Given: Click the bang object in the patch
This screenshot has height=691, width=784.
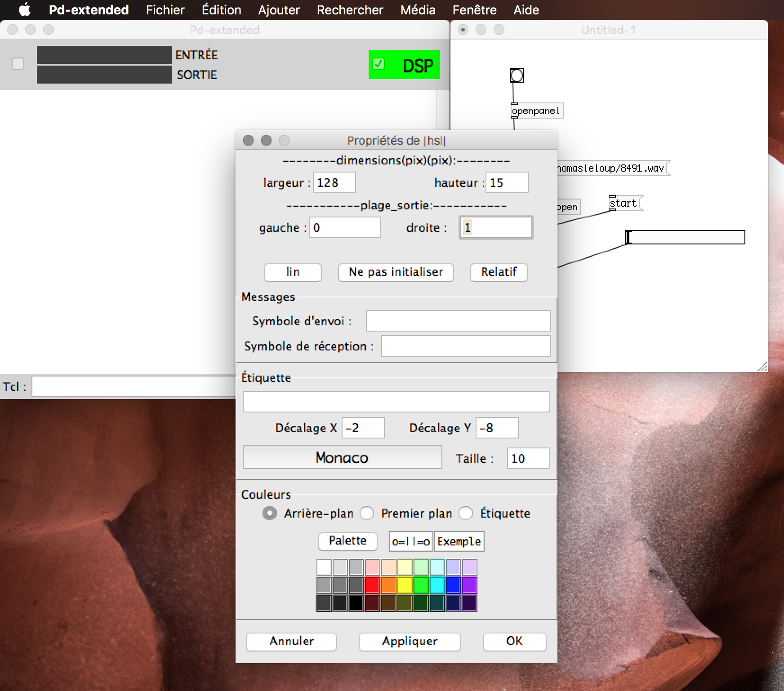Looking at the screenshot, I should coord(517,75).
